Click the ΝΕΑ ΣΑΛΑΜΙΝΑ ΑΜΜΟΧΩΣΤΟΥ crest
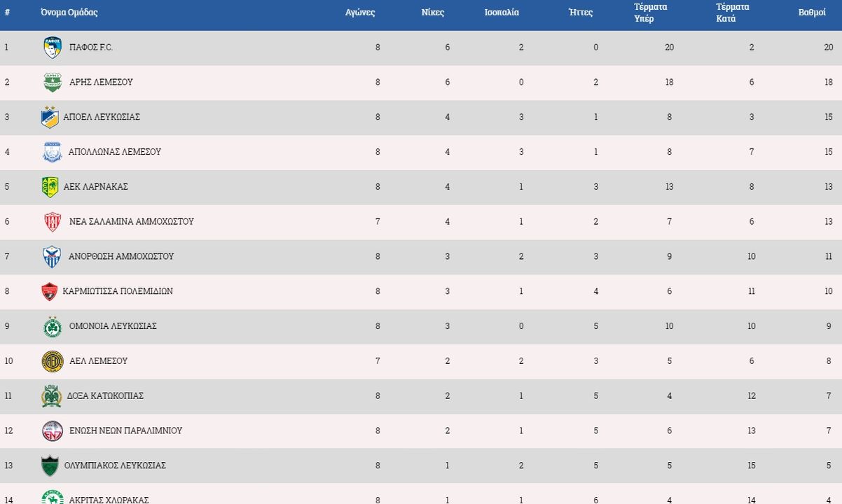 pyautogui.click(x=53, y=222)
